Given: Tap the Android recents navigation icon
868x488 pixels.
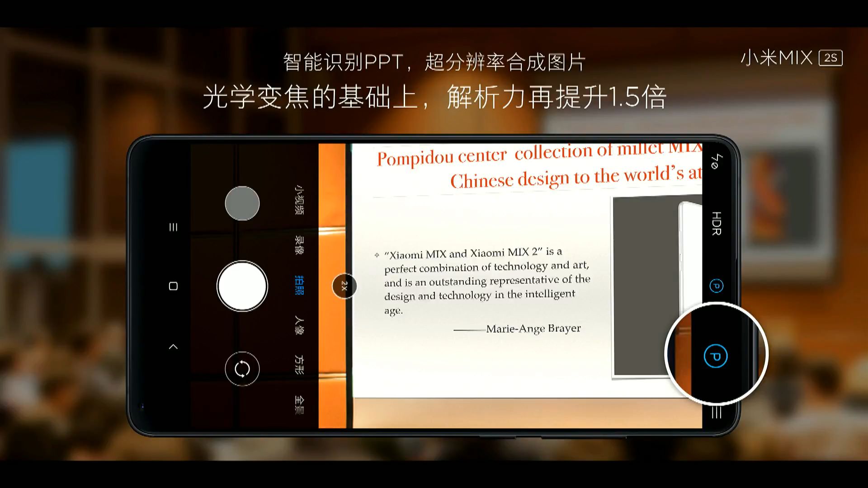Looking at the screenshot, I should click(173, 227).
